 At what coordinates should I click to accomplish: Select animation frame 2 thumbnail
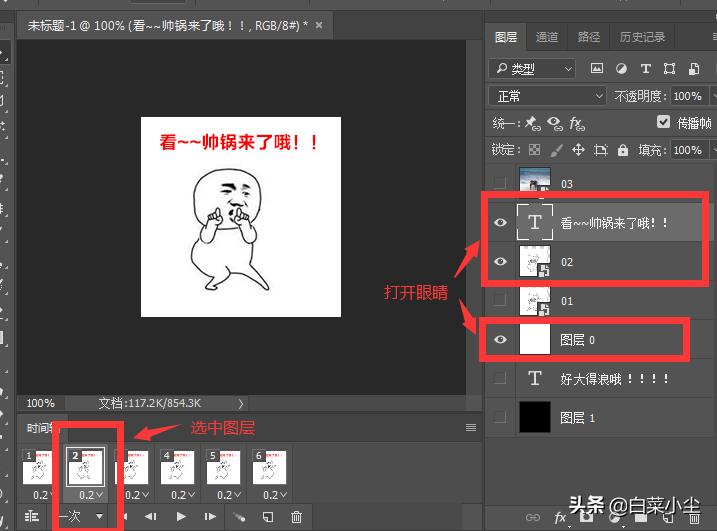tap(86, 467)
